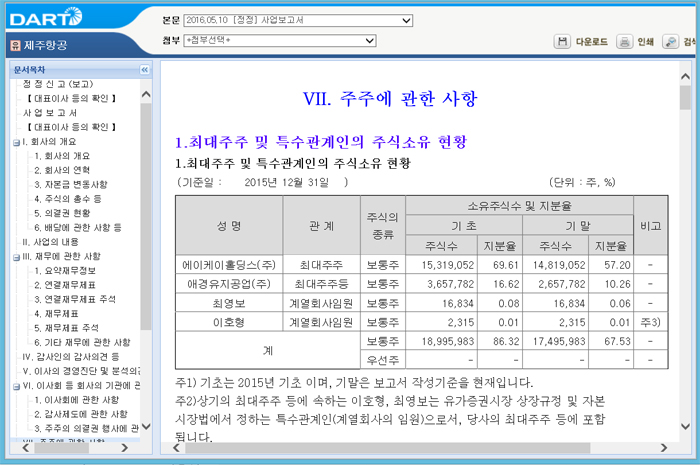This screenshot has height=465, width=700.
Task: Click the DART logo
Action: point(55,17)
